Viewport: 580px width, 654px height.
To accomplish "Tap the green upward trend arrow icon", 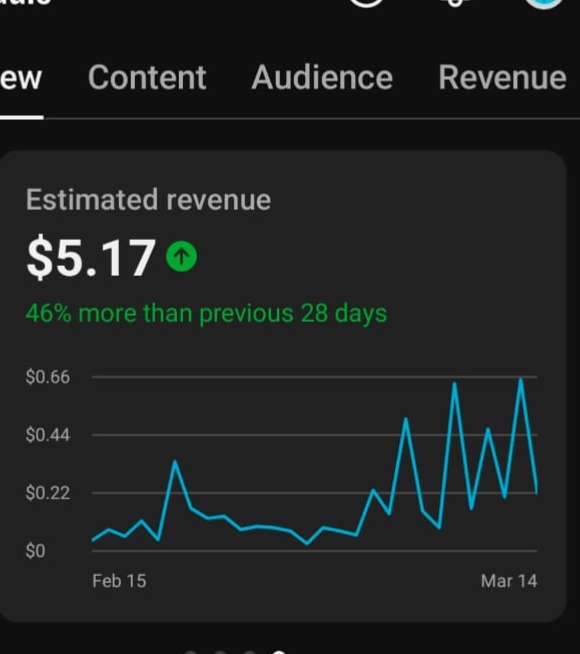I will click(181, 257).
